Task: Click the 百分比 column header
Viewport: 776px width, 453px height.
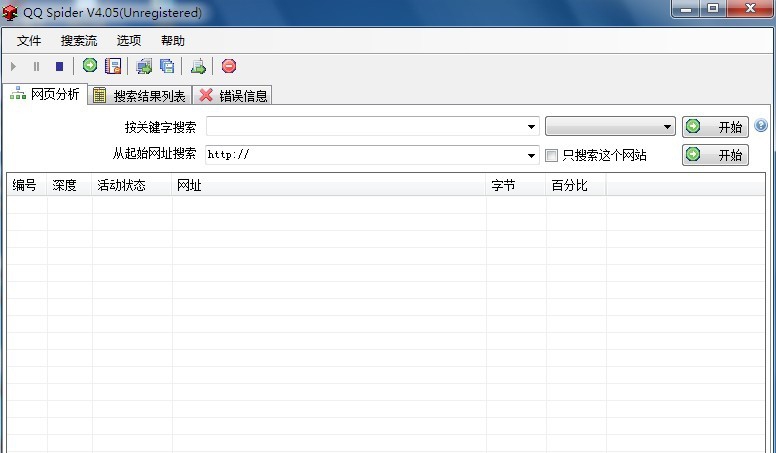Action: click(x=576, y=185)
